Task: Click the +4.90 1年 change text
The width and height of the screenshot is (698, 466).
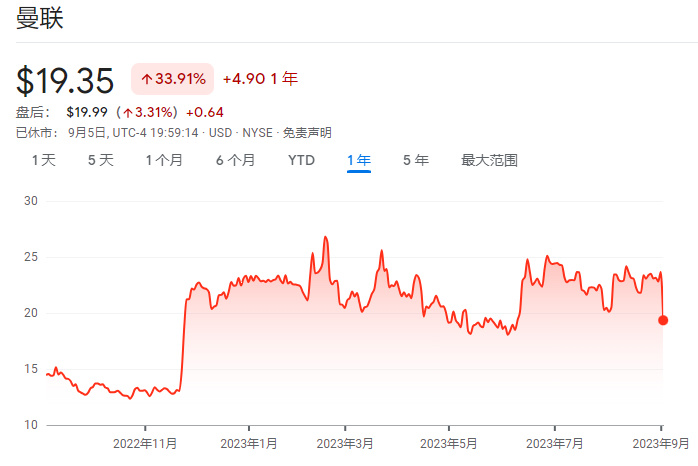Action: pyautogui.click(x=260, y=79)
